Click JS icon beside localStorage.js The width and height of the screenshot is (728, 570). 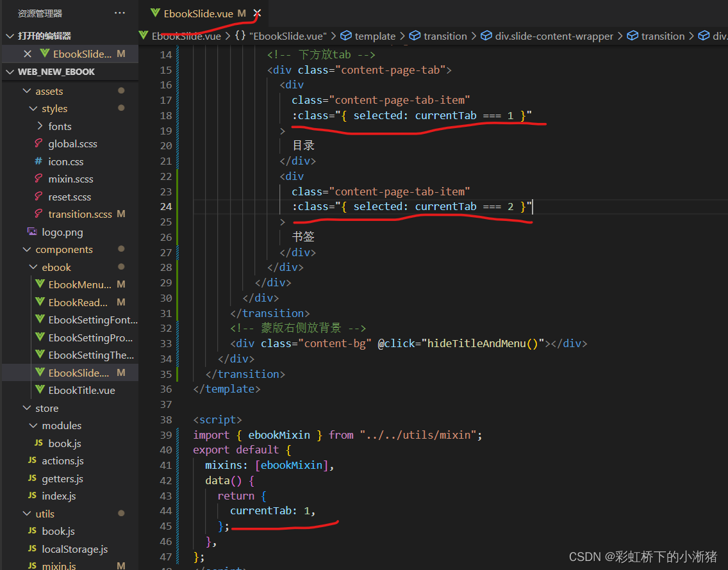32,549
